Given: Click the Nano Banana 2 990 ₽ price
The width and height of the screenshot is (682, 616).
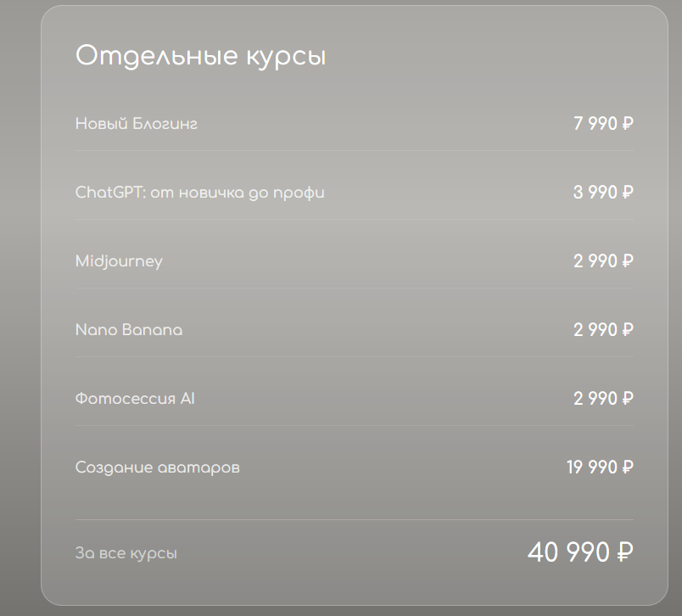Looking at the screenshot, I should [x=603, y=330].
